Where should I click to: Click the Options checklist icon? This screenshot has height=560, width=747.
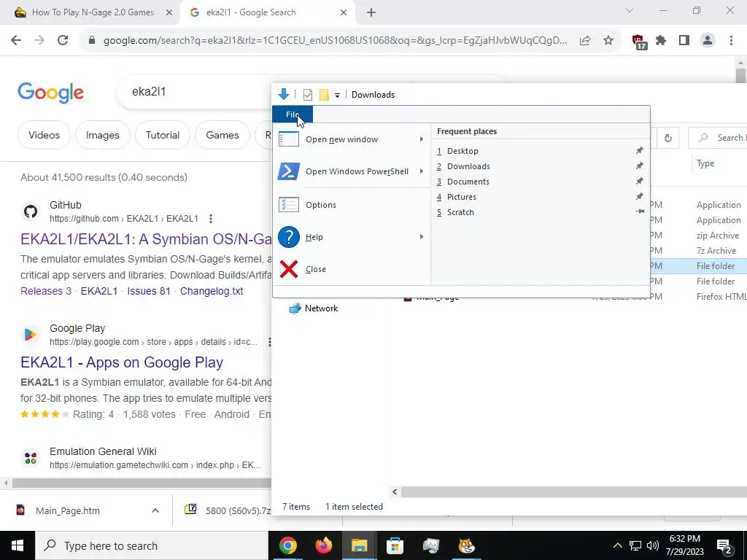(289, 205)
